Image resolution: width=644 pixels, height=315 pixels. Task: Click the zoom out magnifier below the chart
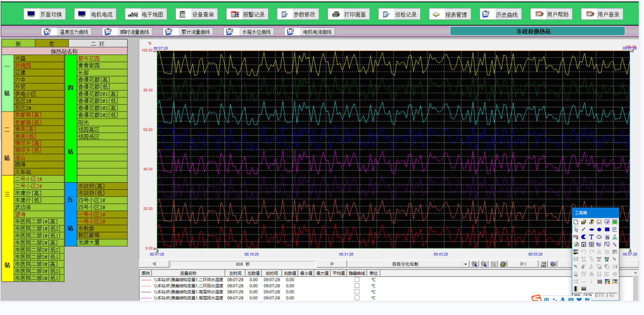[484, 264]
